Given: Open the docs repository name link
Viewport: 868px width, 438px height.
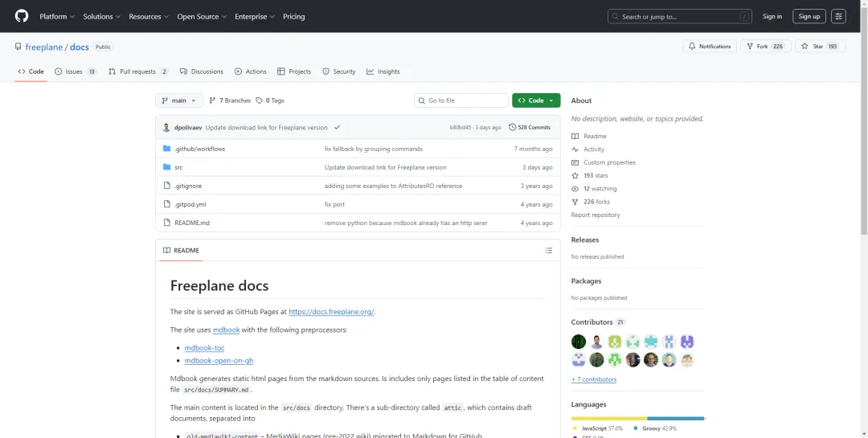Looking at the screenshot, I should [79, 47].
